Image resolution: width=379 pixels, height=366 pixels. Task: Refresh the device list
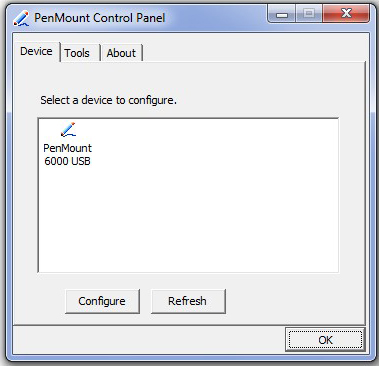point(188,301)
